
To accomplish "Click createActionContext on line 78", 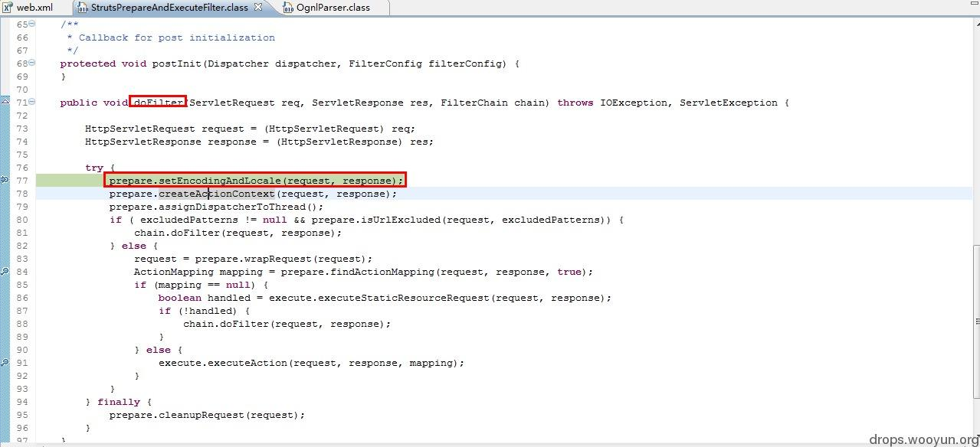I will [x=217, y=194].
